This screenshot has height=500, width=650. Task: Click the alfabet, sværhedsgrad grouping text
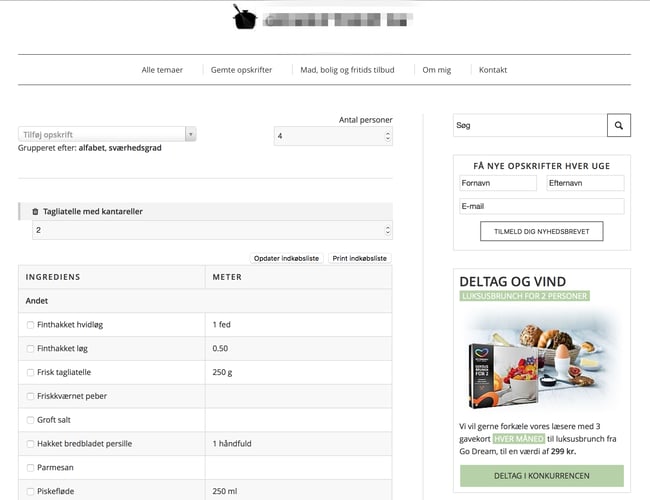click(120, 148)
